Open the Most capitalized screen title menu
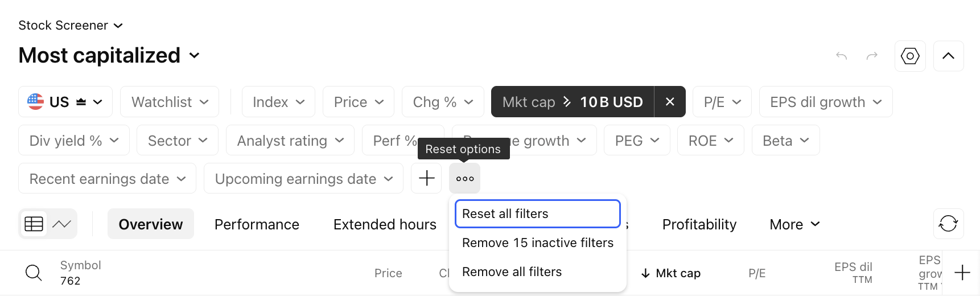980x296 pixels. pos(109,55)
